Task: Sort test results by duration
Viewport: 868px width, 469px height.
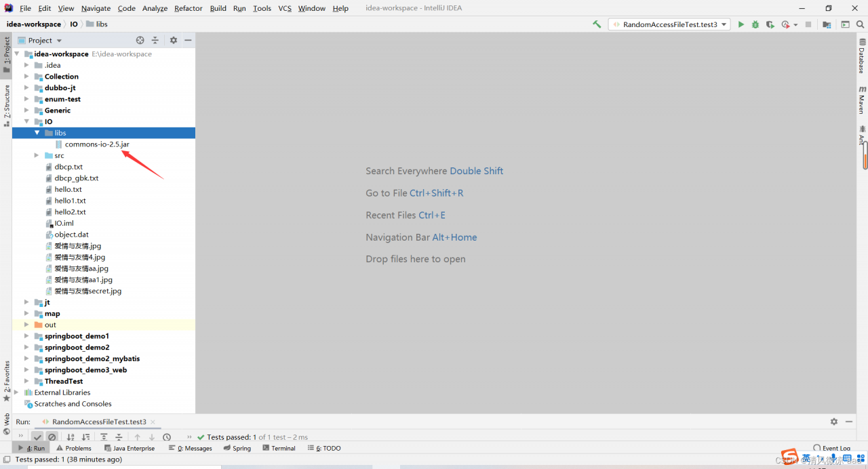Action: click(x=85, y=437)
